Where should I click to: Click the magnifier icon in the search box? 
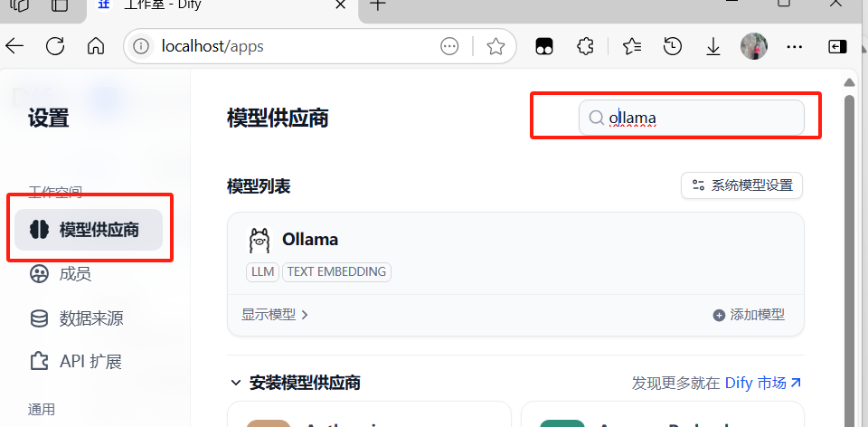coord(596,118)
